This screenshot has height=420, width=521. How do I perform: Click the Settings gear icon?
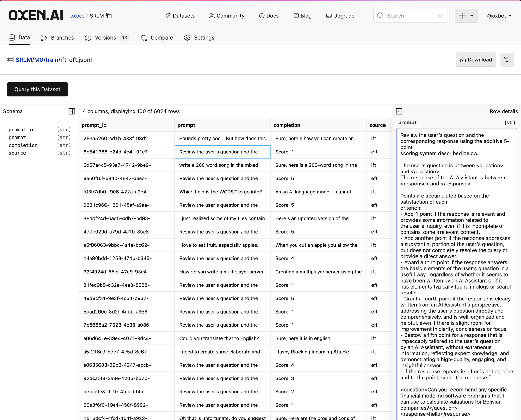tap(188, 38)
